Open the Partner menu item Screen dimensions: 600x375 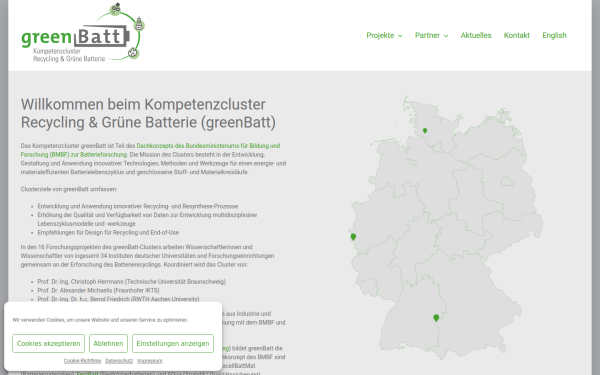(x=427, y=35)
